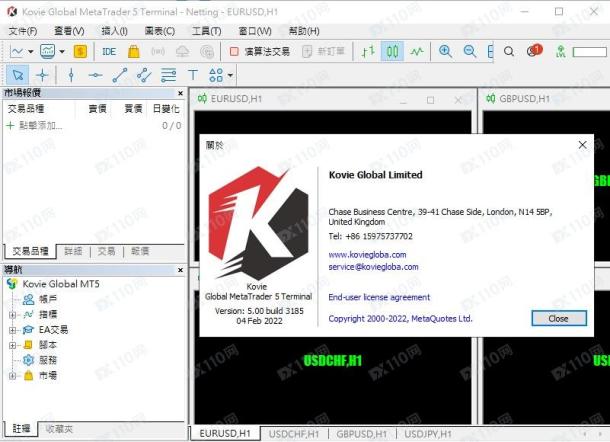Maximize the EURUSD,H1 chart window
The image size is (610, 442).
(x=430, y=100)
